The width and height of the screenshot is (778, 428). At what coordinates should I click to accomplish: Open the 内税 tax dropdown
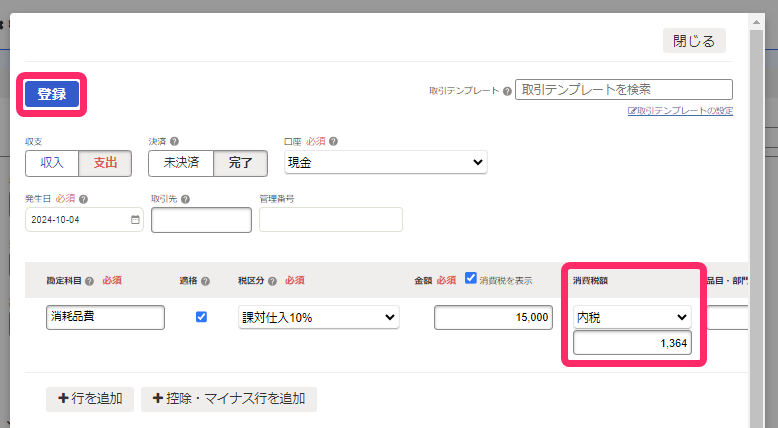[632, 317]
